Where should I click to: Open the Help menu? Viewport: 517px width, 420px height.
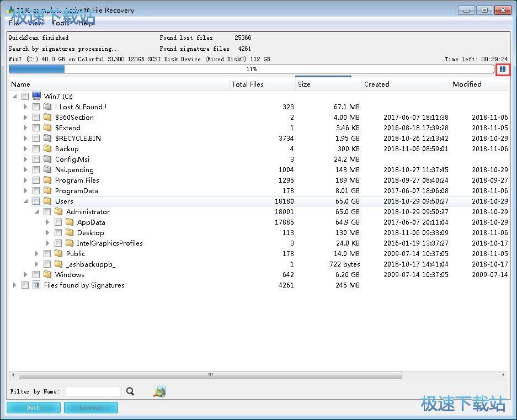[x=86, y=23]
